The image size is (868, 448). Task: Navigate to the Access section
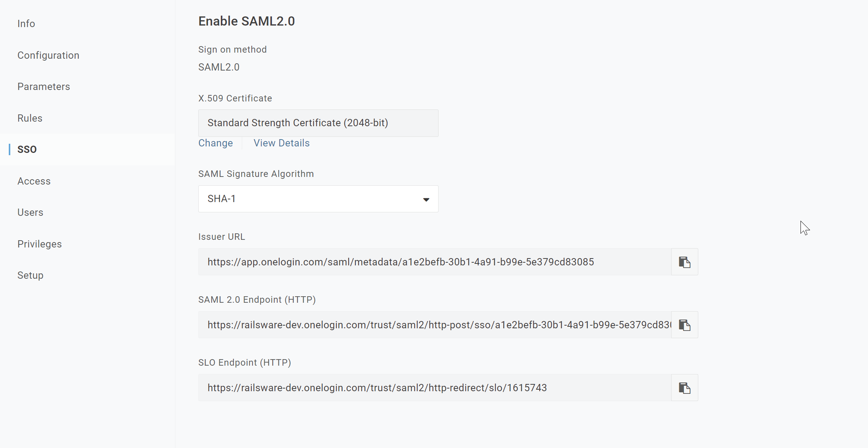[x=34, y=181]
